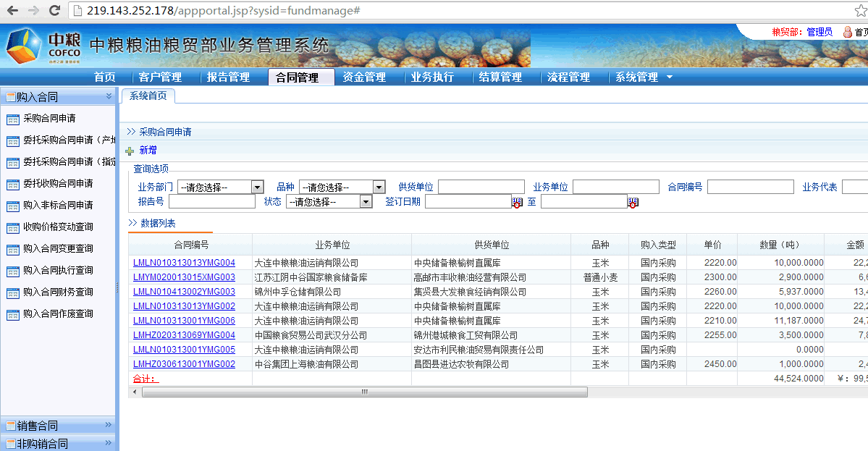The image size is (868, 451).
Task: Click the 合同编号 input field
Action: click(x=751, y=187)
